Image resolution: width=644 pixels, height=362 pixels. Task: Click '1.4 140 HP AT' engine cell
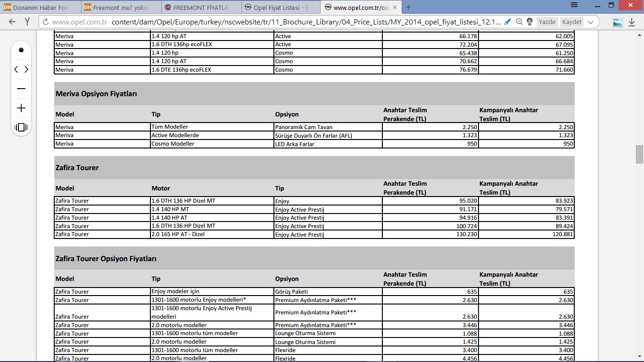[212, 218]
